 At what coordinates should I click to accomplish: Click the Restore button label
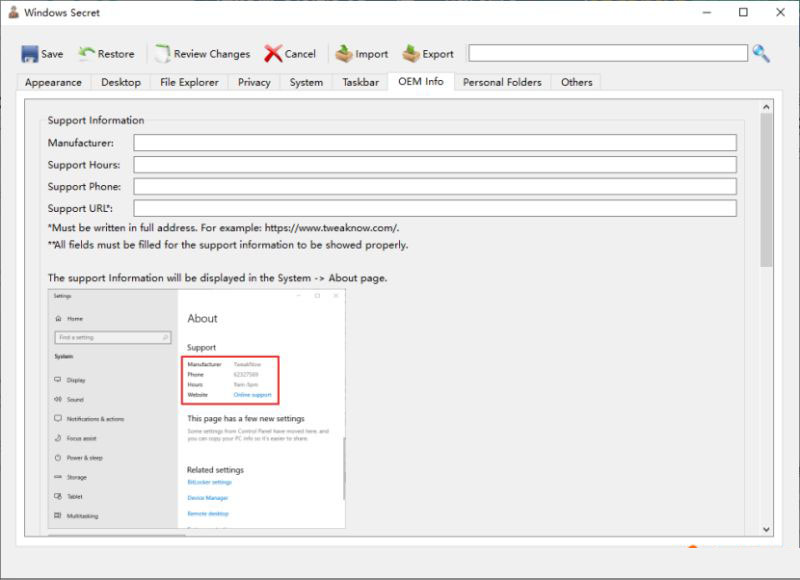[116, 54]
